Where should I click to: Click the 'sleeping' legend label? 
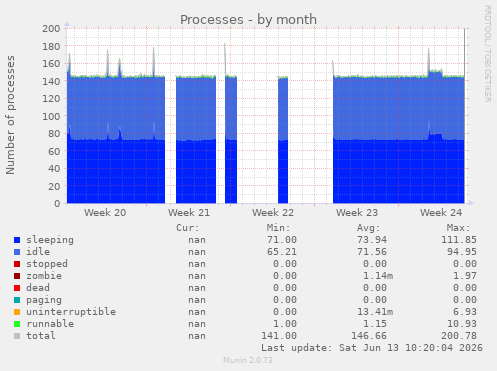coord(50,240)
